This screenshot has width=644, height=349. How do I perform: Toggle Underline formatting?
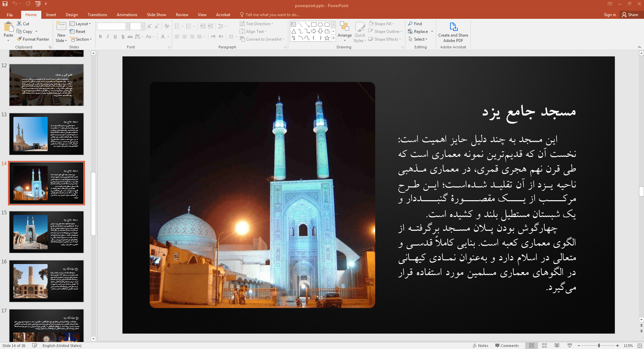115,37
